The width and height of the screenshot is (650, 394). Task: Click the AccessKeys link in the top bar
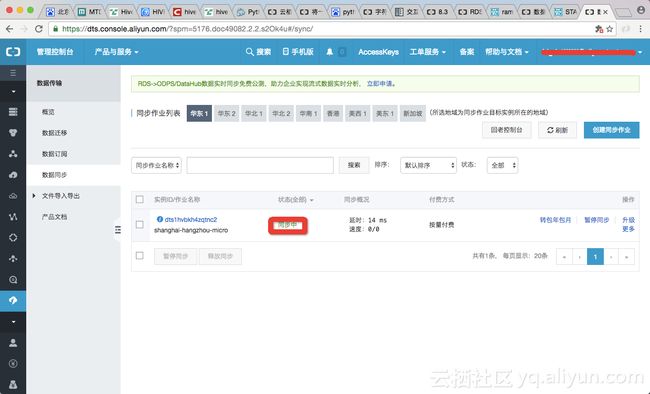[378, 52]
